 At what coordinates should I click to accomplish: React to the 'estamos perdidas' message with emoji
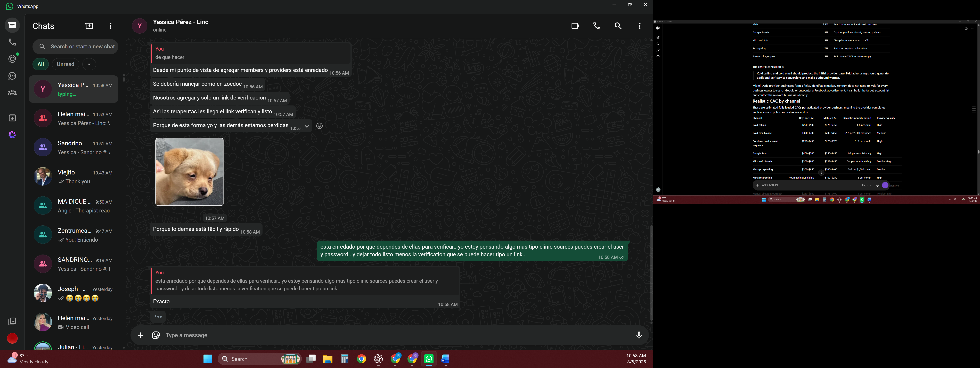coord(320,126)
